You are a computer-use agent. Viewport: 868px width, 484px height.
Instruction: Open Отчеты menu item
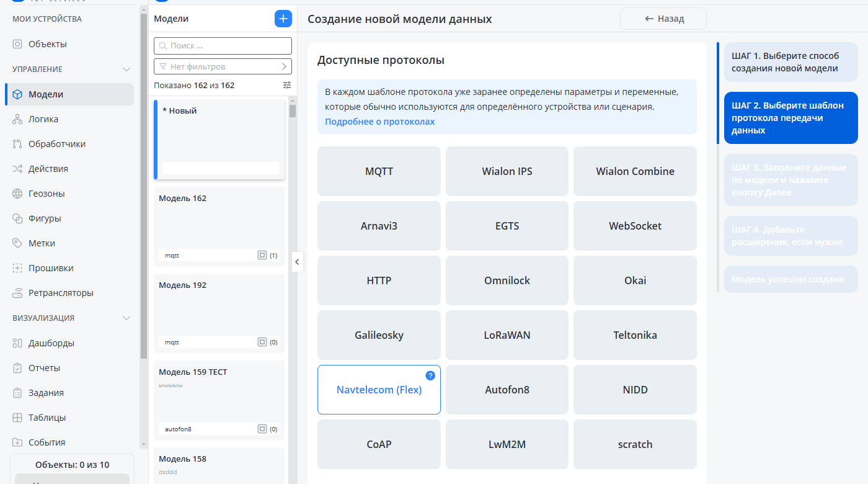point(69,368)
